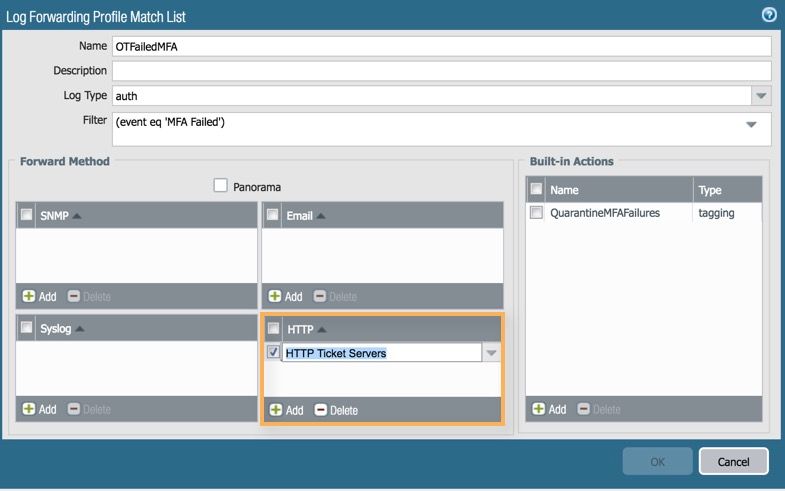Add a new Syslog profile

(40, 409)
